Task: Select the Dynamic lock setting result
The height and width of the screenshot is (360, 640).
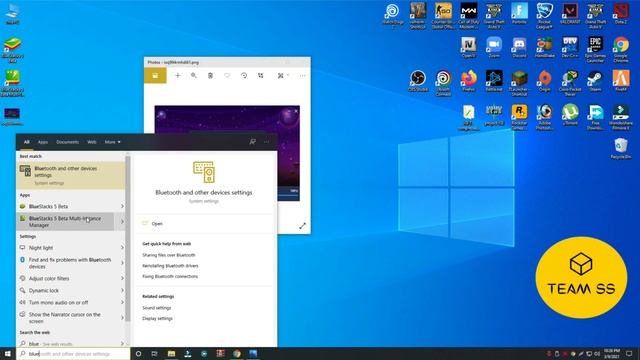Action: 65,291
